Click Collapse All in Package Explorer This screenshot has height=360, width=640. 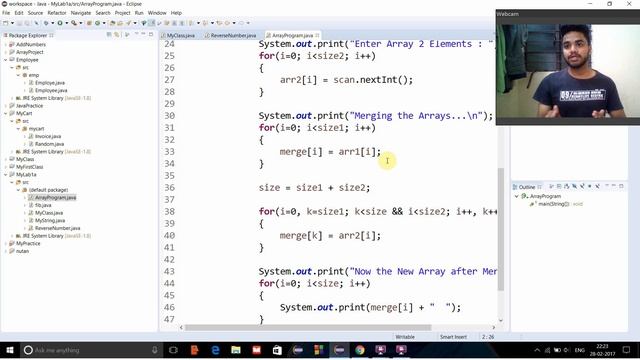coord(109,35)
